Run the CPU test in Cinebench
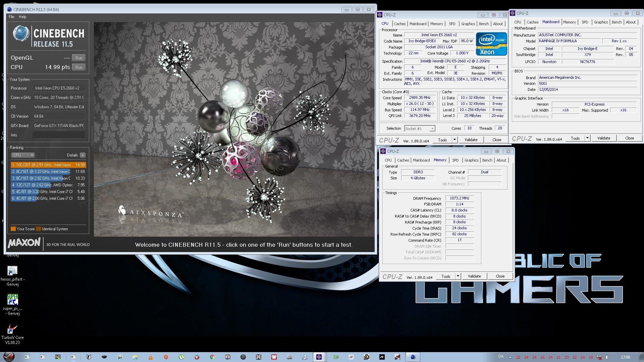The width and height of the screenshot is (644, 362). [x=79, y=67]
